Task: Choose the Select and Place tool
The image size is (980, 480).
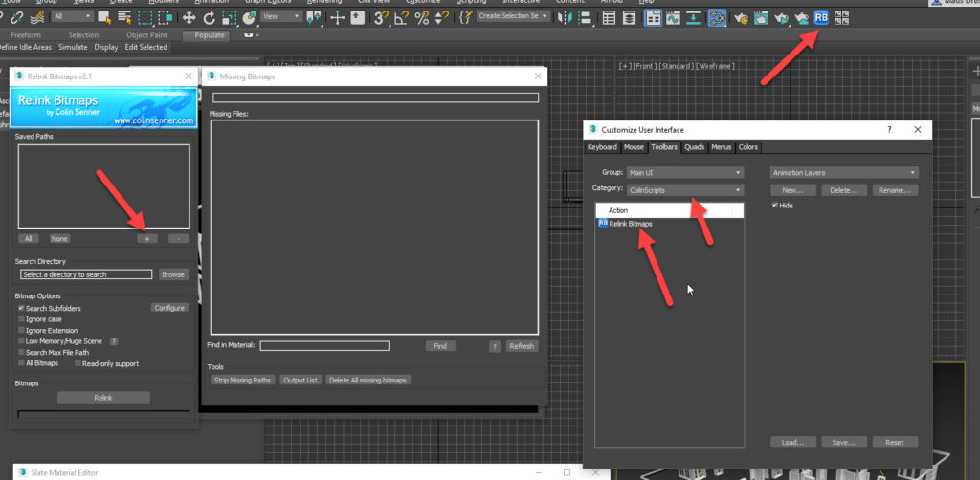Action: [x=249, y=18]
